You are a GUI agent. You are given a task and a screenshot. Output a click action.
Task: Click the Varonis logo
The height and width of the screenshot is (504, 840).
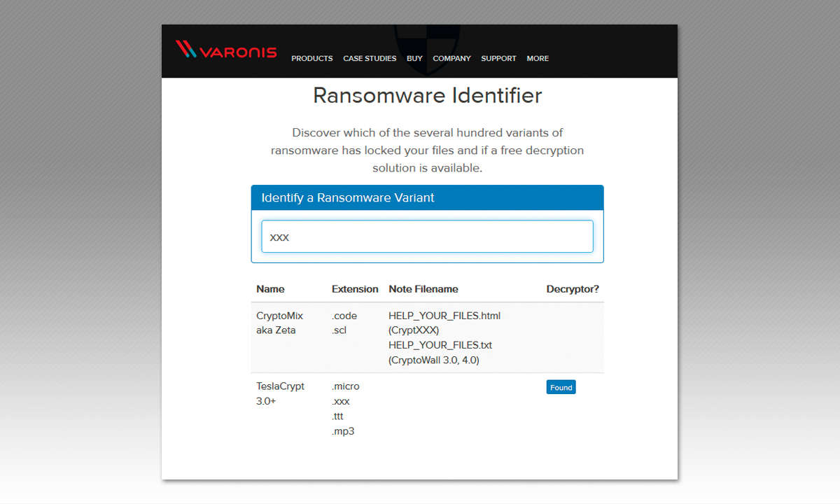[226, 50]
